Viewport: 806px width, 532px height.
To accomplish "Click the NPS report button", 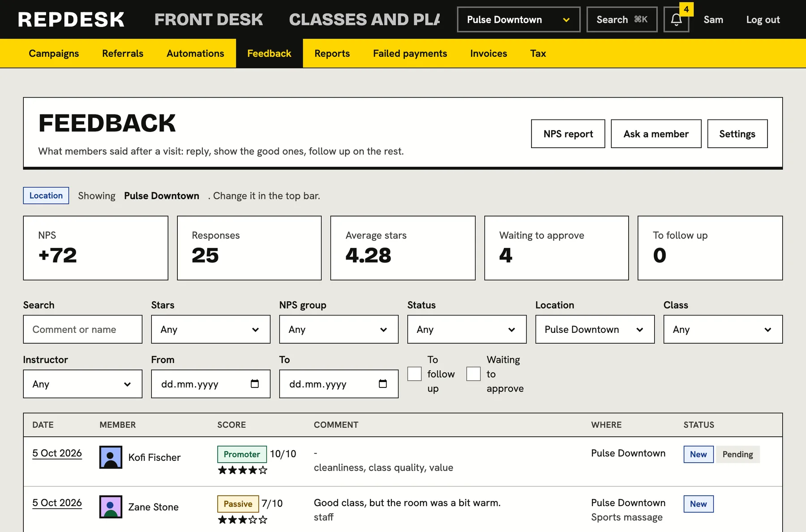I will [x=568, y=134].
